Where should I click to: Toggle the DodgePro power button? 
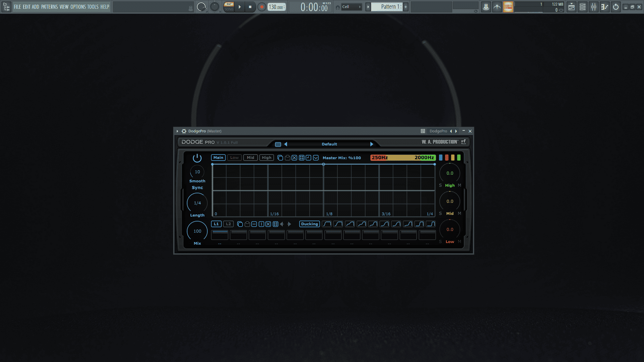pyautogui.click(x=197, y=158)
